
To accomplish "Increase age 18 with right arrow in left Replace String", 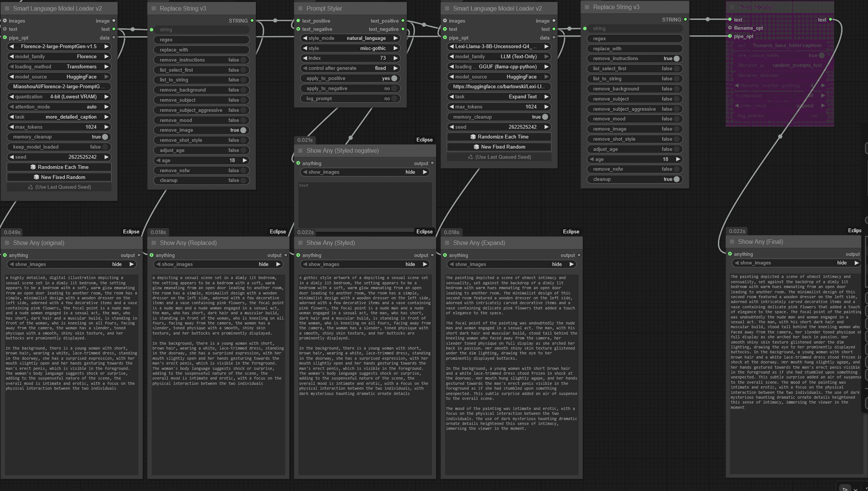I will coord(245,160).
